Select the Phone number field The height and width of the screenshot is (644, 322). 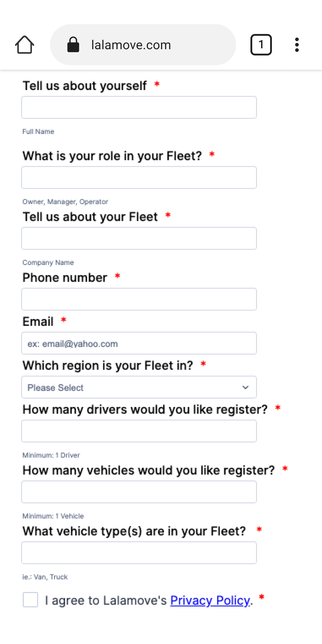click(x=139, y=299)
